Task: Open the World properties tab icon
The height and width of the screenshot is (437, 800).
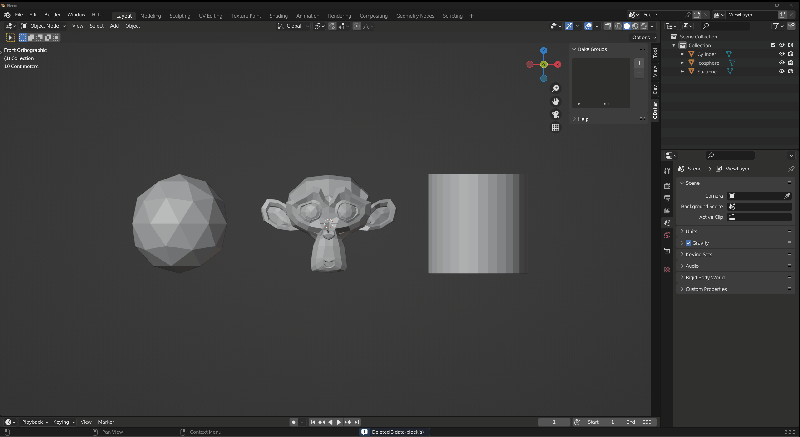Action: [667, 235]
